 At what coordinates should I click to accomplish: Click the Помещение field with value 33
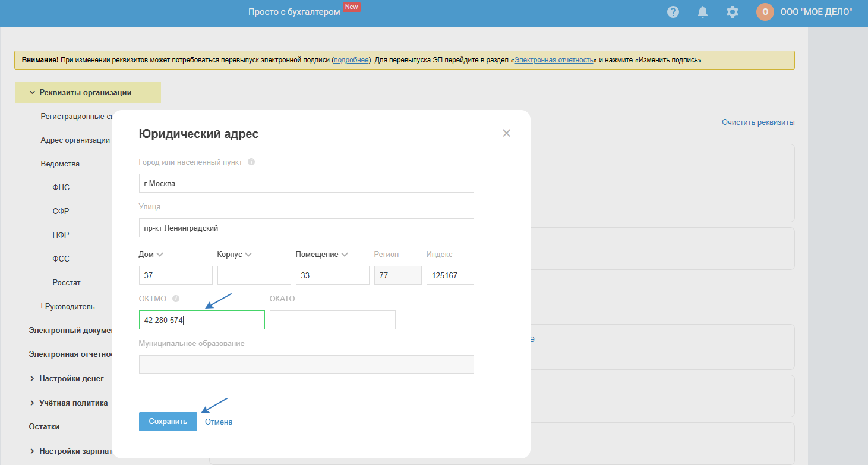coord(333,275)
